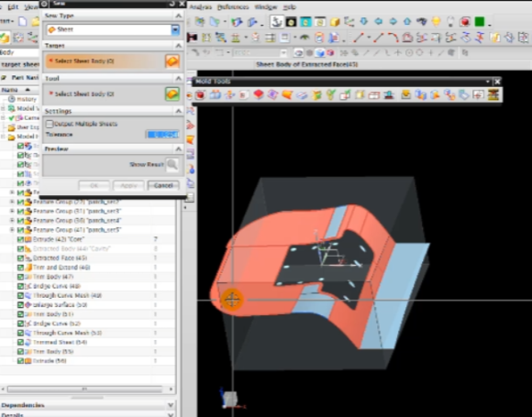The image size is (532, 417).
Task: Open the Mold Tools toolbar options arrow
Action: pyautogui.click(x=488, y=82)
